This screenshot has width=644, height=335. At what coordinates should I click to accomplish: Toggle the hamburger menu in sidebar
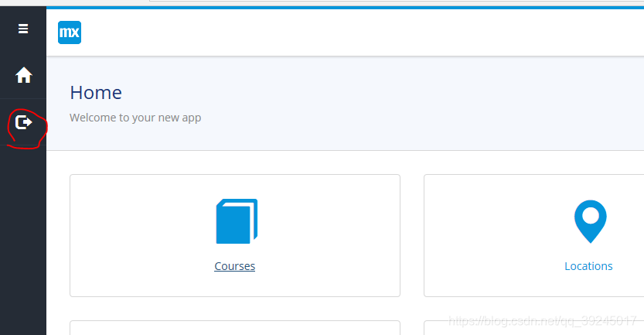tap(23, 29)
